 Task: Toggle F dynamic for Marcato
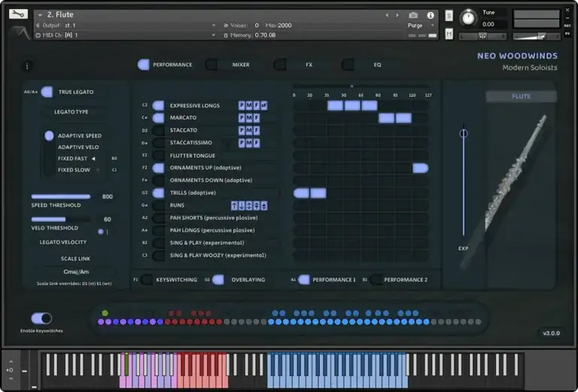(257, 118)
